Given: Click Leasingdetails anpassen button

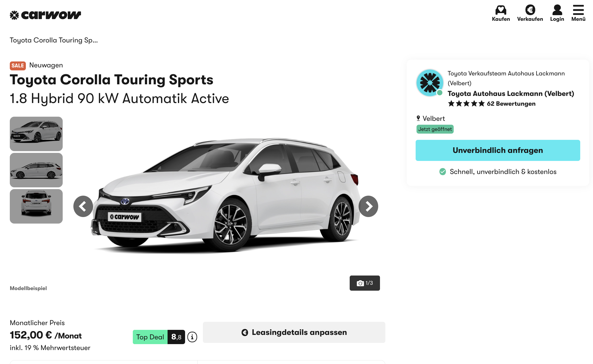Looking at the screenshot, I should (294, 333).
